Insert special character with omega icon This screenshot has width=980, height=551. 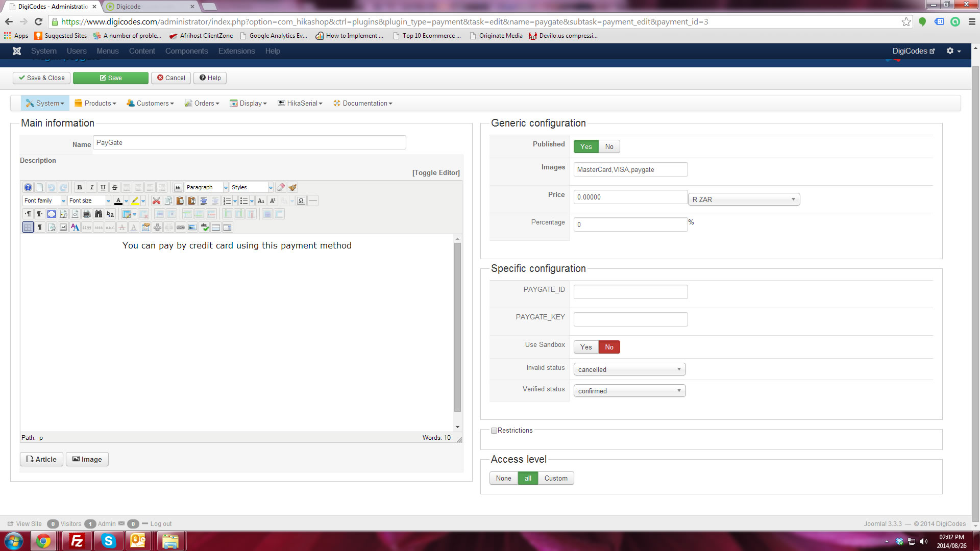[x=301, y=201]
